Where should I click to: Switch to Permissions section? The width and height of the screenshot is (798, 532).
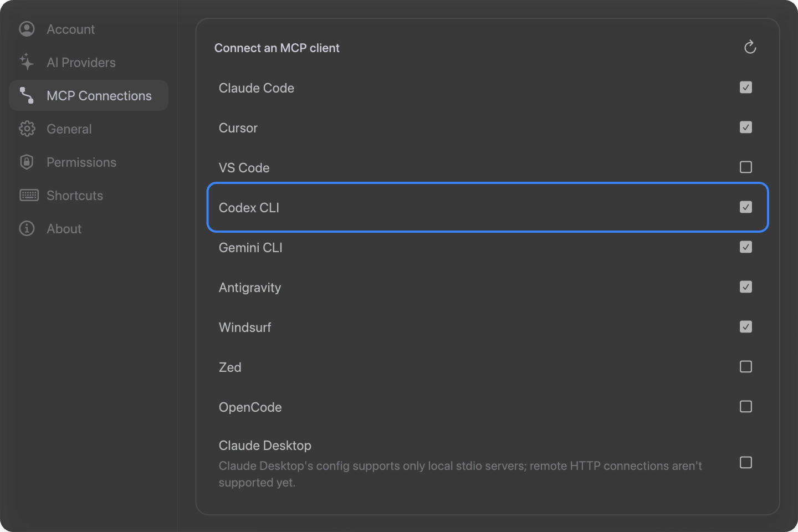tap(89, 162)
